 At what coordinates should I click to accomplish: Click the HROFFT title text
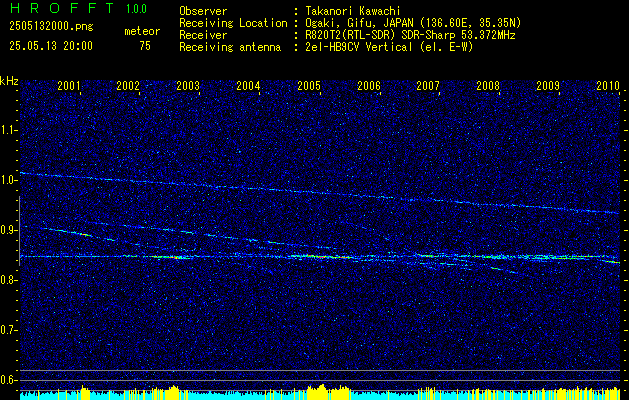point(62,8)
